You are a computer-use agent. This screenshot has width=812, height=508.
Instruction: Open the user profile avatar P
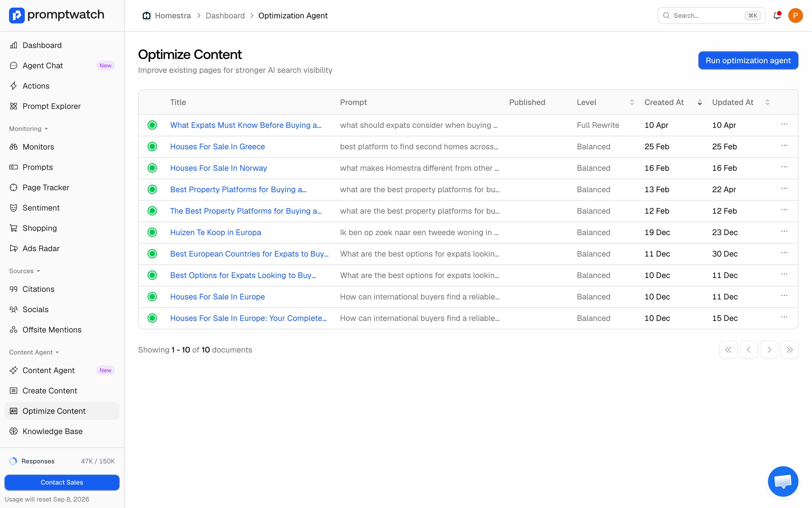(795, 16)
